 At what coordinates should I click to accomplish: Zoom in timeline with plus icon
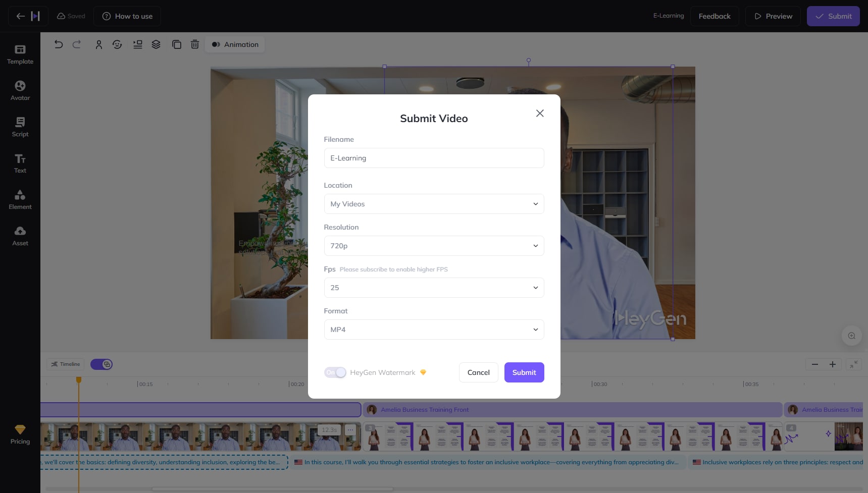point(833,364)
